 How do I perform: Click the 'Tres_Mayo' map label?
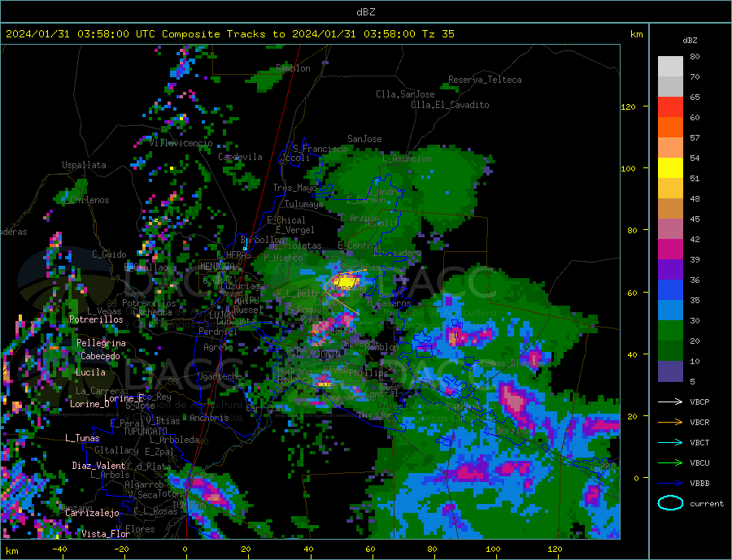[294, 188]
